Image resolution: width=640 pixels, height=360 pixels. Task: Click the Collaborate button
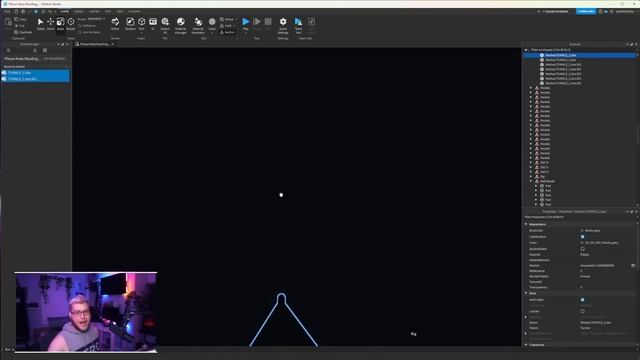(x=586, y=11)
